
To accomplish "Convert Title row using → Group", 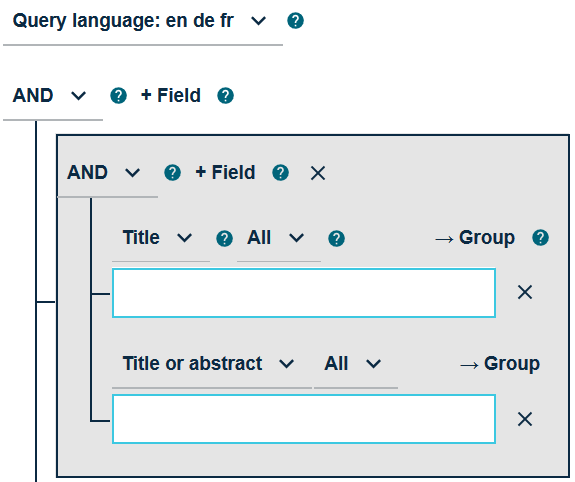I will coord(475,238).
